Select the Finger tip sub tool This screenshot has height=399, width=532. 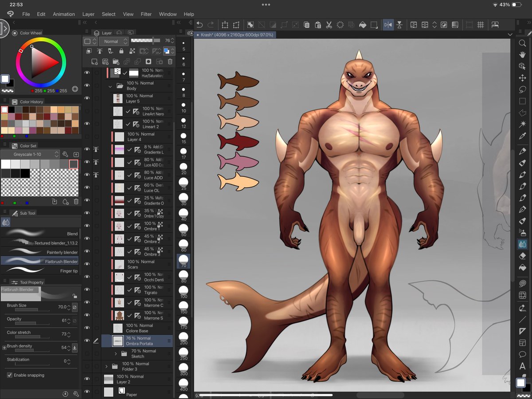pyautogui.click(x=40, y=270)
